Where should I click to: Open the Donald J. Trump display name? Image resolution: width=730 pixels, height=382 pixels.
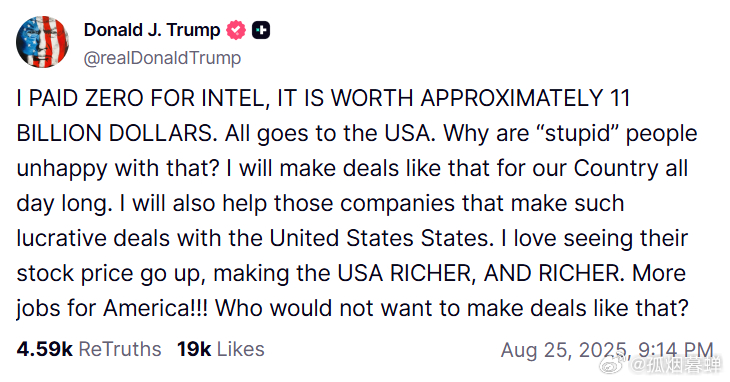(x=152, y=30)
